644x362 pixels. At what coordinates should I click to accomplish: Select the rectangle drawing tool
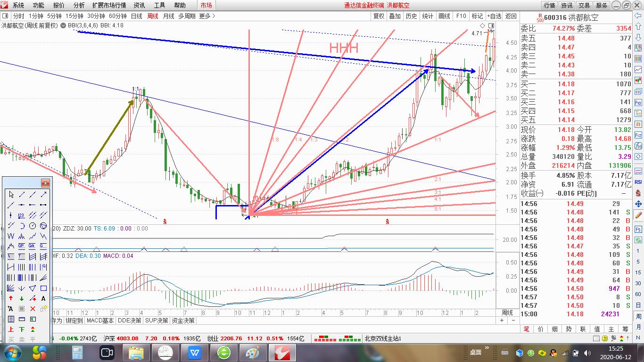coord(43,288)
